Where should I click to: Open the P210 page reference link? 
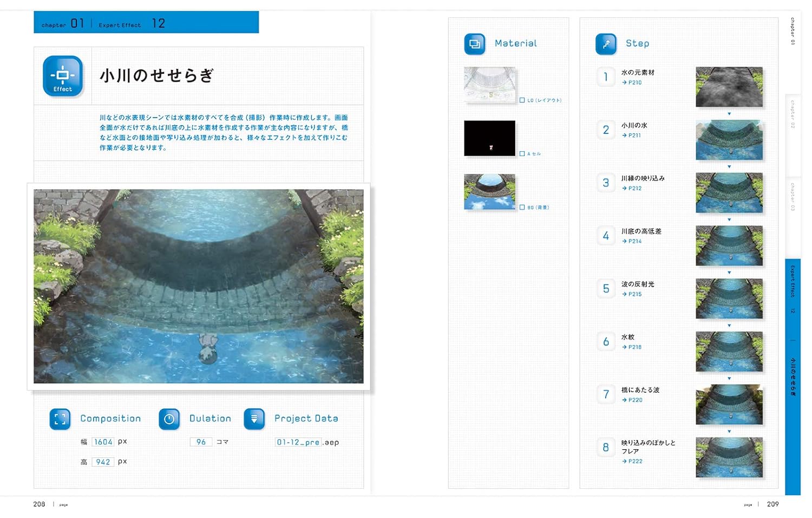[x=632, y=82]
